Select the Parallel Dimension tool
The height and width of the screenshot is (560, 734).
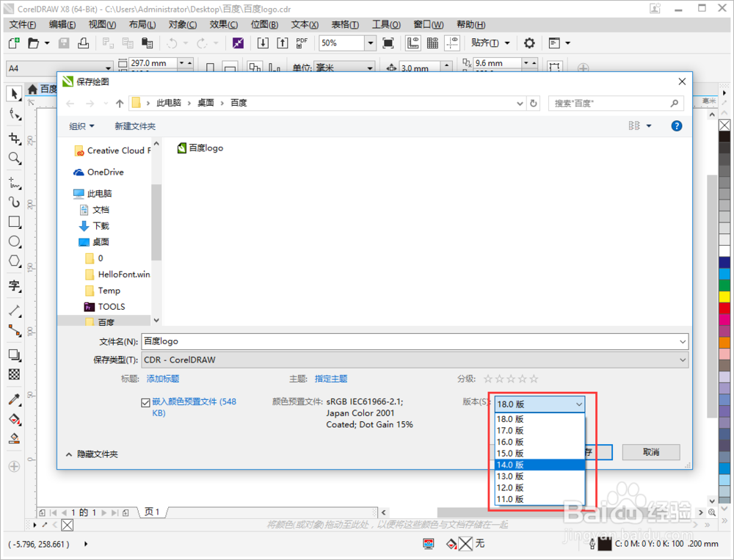14,310
